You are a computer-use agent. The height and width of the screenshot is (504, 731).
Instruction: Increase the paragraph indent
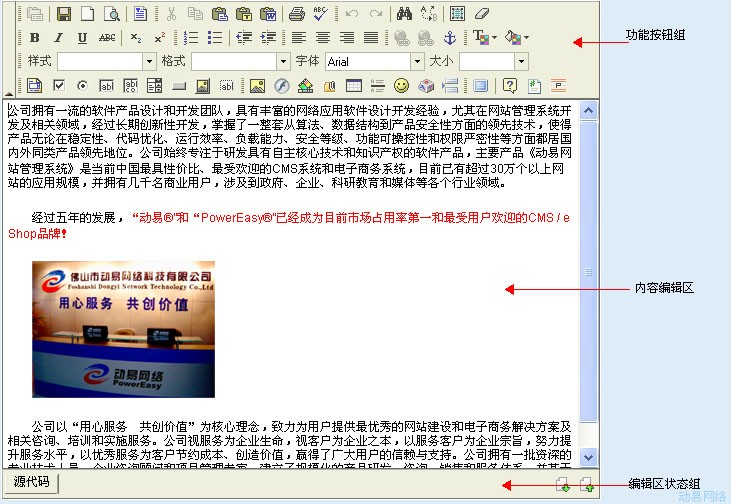pyautogui.click(x=268, y=37)
